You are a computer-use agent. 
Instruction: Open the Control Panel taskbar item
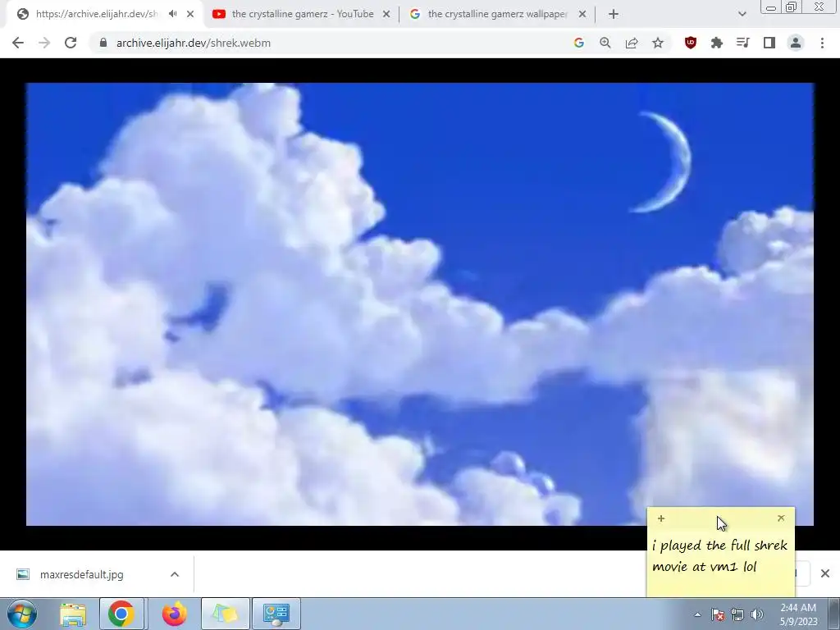pos(276,614)
